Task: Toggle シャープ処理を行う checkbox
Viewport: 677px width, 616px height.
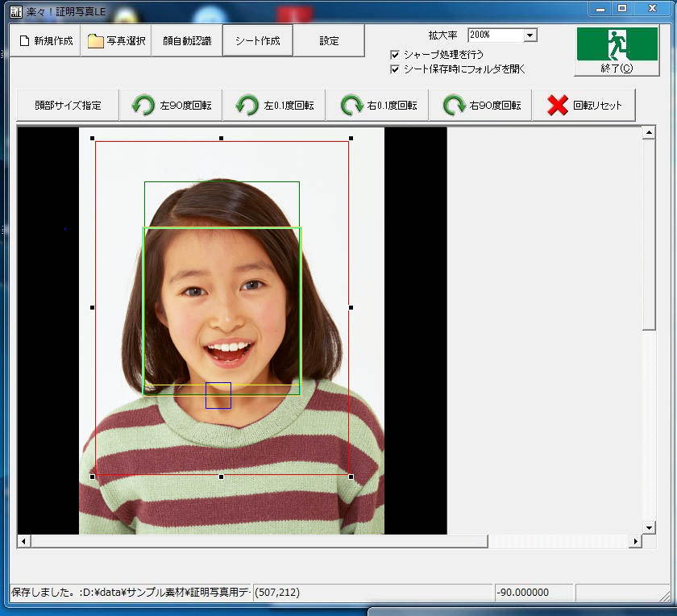Action: click(395, 55)
